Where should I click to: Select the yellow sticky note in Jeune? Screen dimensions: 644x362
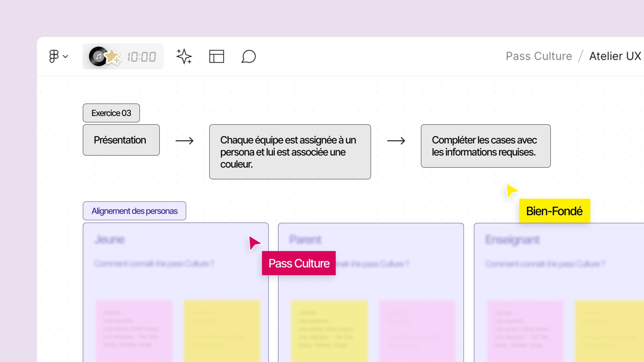pos(222,331)
